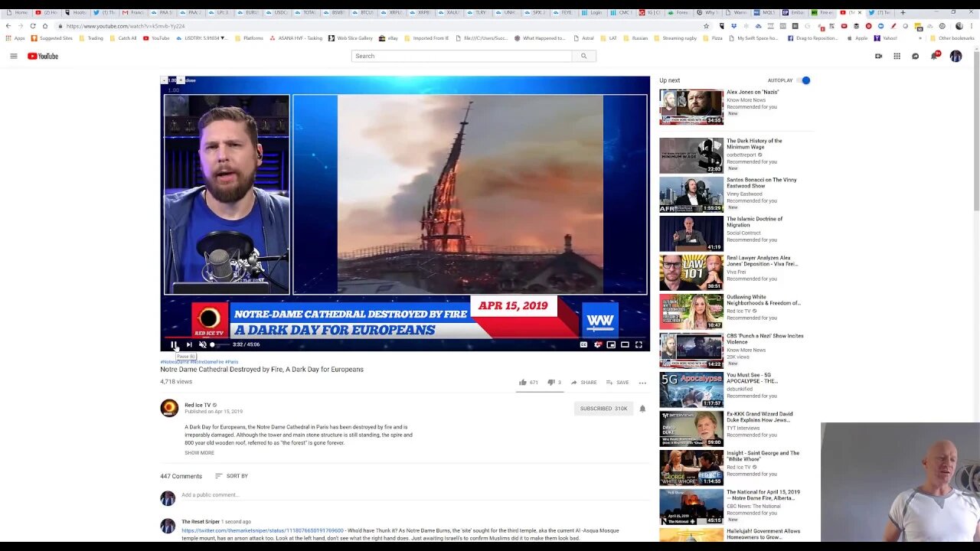Viewport: 980px width, 551px height.
Task: Open the Trading bookmarks folder
Action: 90,38
